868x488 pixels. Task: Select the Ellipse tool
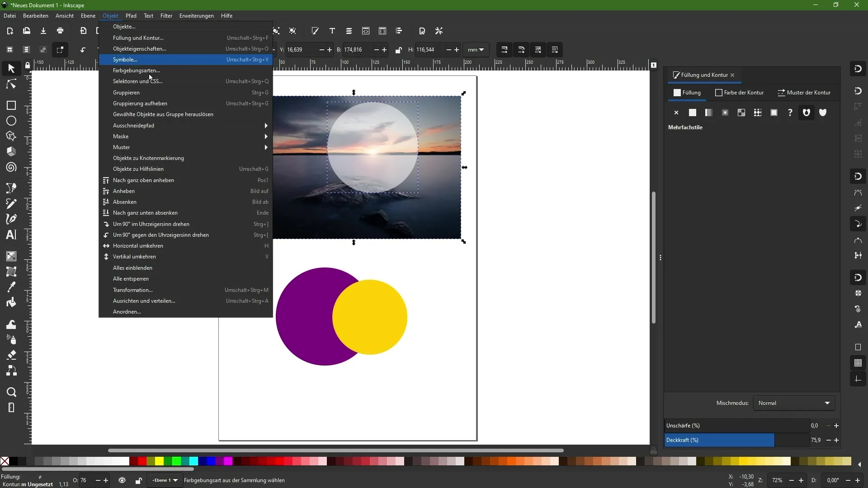click(x=11, y=121)
